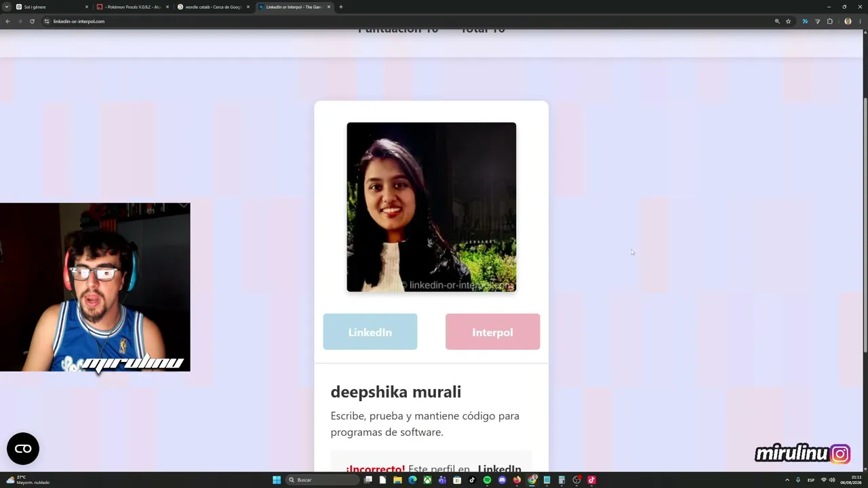Click the description "Escribe, prueba y mantiene código"
This screenshot has height=488, width=868.
(425, 424)
